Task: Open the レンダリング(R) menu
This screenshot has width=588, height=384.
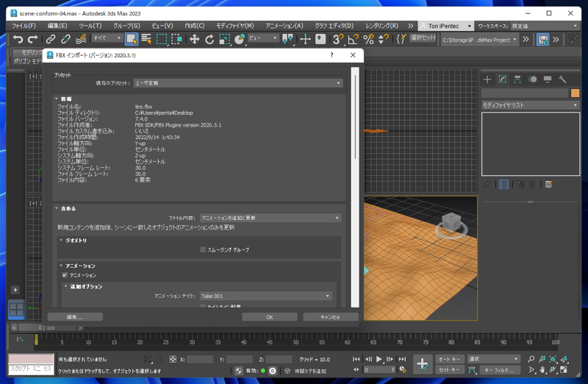Action: tap(381, 26)
